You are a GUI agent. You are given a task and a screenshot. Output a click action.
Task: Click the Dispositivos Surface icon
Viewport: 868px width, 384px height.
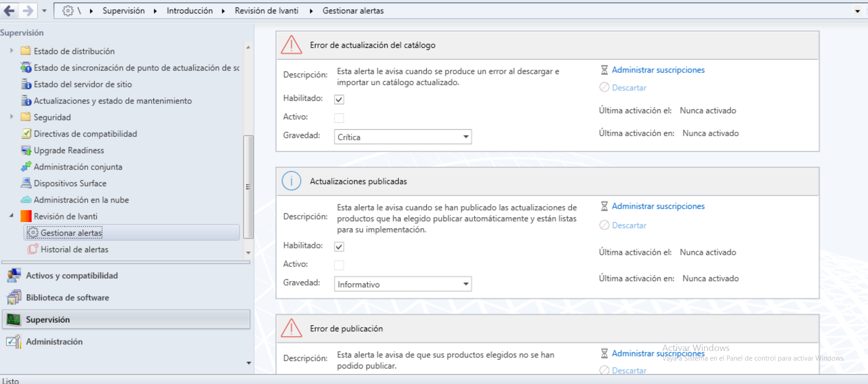[26, 184]
